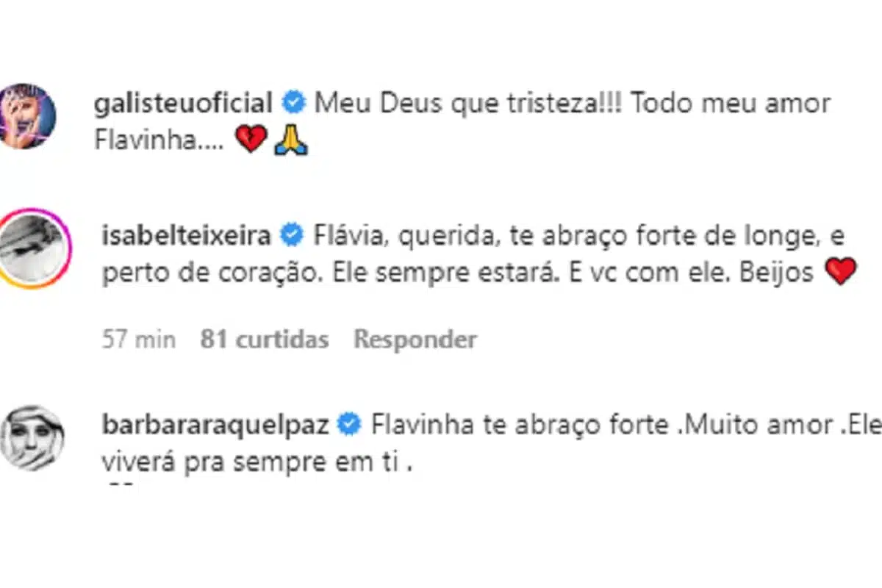Click verified badge beside galisteuoficial
Image resolution: width=882 pixels, height=588 pixels.
294,104
